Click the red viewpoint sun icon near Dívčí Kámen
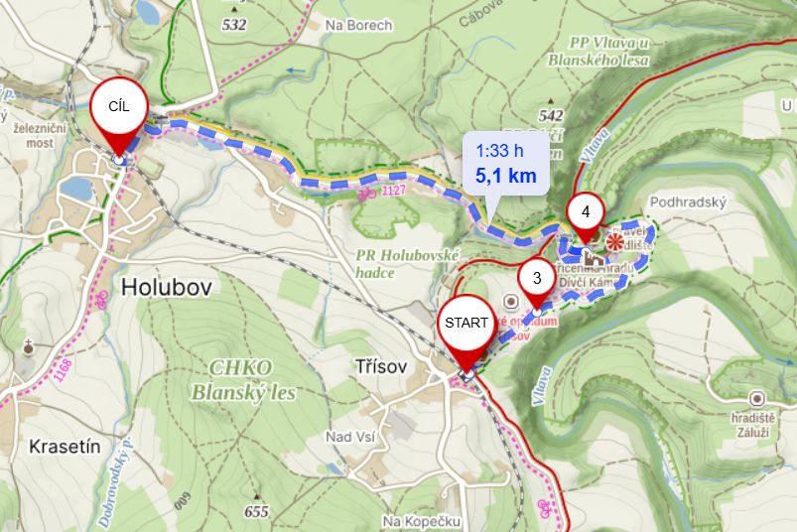This screenshot has width=797, height=532. pos(615,242)
